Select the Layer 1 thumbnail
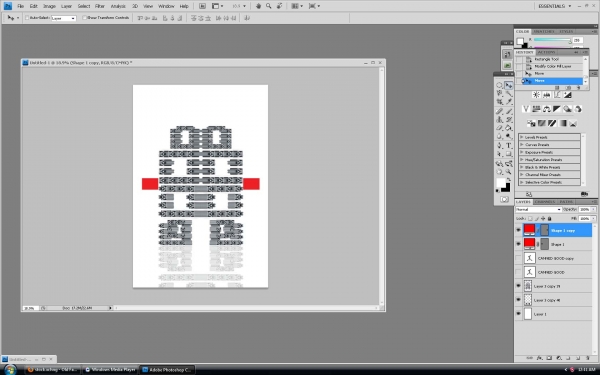The height and width of the screenshot is (375, 600). (528, 314)
